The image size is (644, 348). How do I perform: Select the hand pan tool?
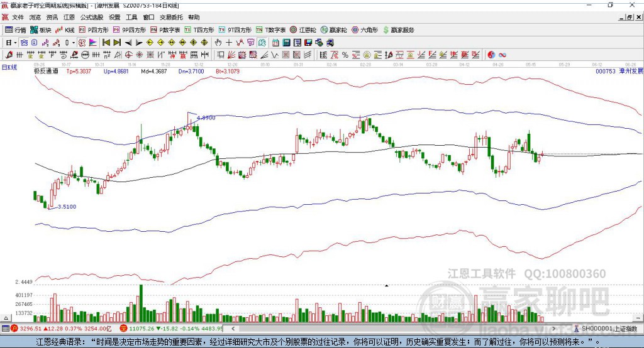tap(218, 43)
